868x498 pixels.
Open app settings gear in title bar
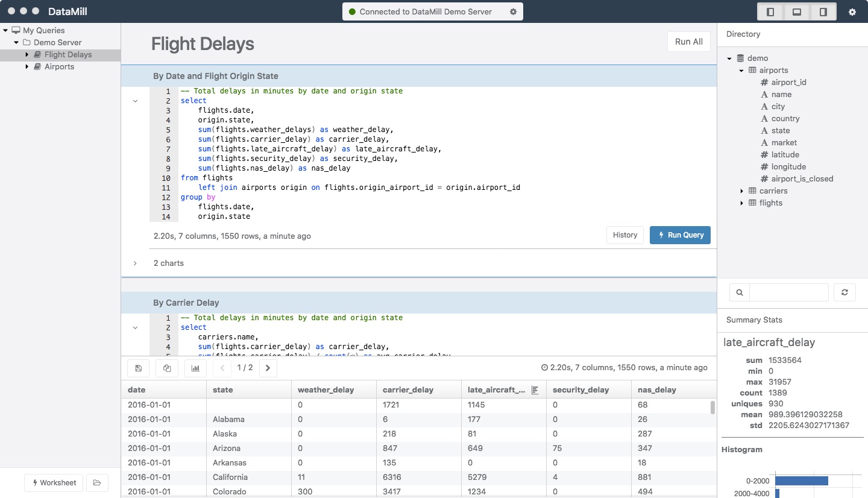[852, 12]
